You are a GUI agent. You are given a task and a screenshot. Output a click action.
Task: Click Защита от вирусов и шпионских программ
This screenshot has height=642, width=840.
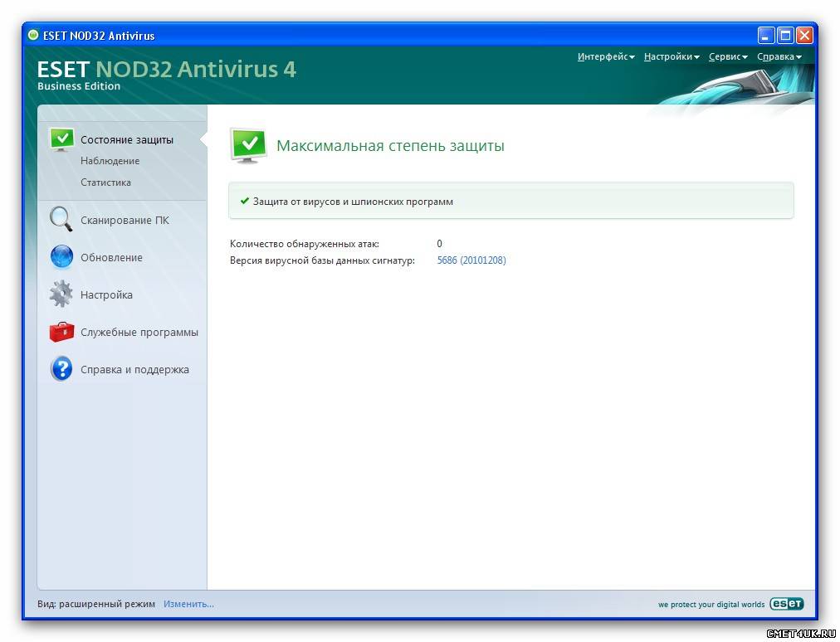(x=353, y=202)
